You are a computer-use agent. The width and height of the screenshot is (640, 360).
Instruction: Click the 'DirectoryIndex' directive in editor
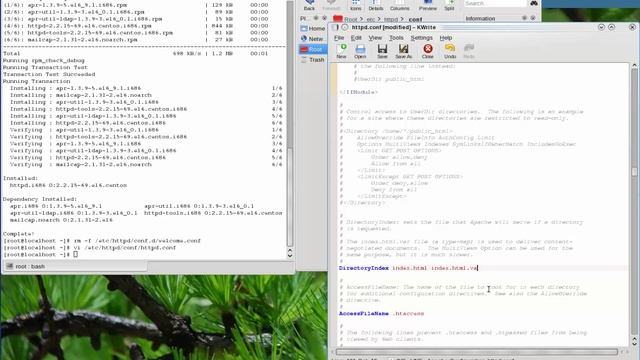click(364, 268)
